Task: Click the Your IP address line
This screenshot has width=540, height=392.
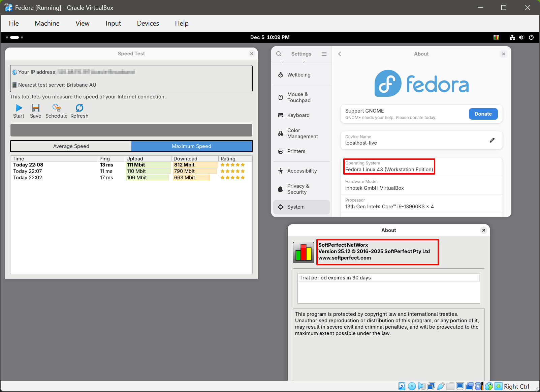Action: tap(73, 72)
